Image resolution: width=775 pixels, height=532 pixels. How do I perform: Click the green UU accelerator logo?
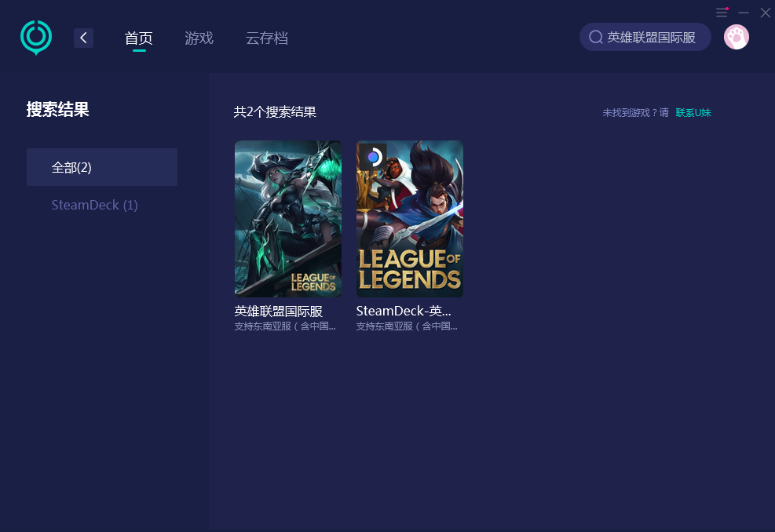click(x=36, y=38)
